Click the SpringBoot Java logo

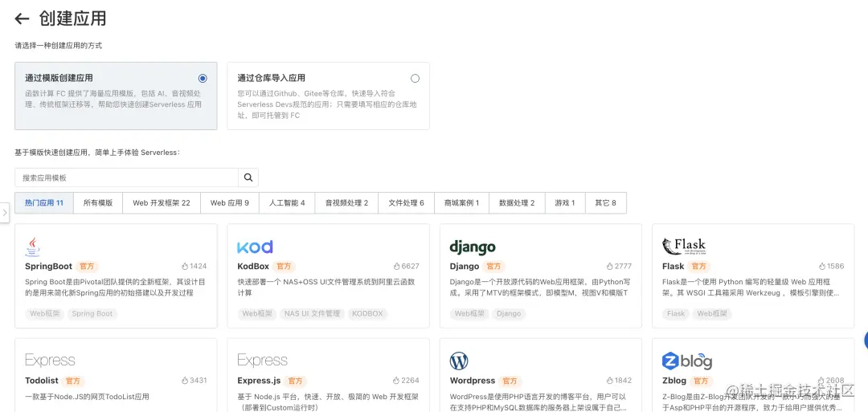(33, 247)
